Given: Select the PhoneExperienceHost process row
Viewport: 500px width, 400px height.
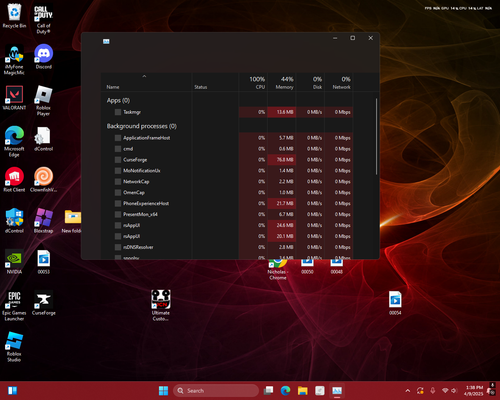Looking at the screenshot, I should (x=227, y=203).
